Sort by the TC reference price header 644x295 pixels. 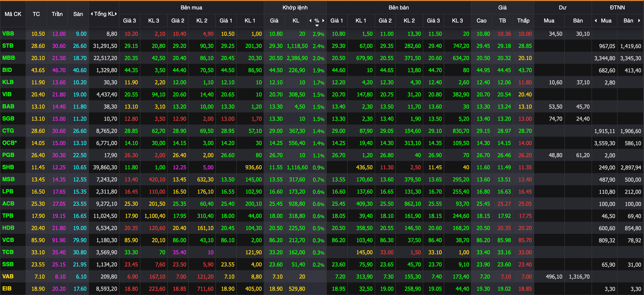36,14
